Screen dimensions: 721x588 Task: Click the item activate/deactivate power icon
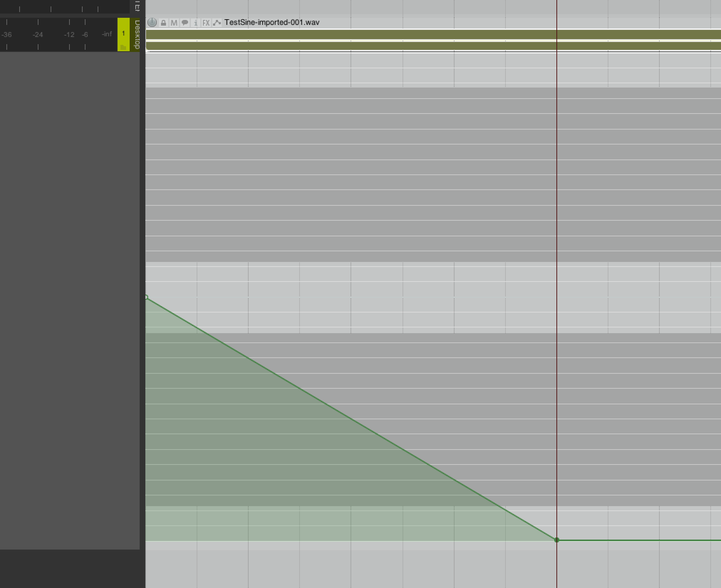tap(152, 22)
